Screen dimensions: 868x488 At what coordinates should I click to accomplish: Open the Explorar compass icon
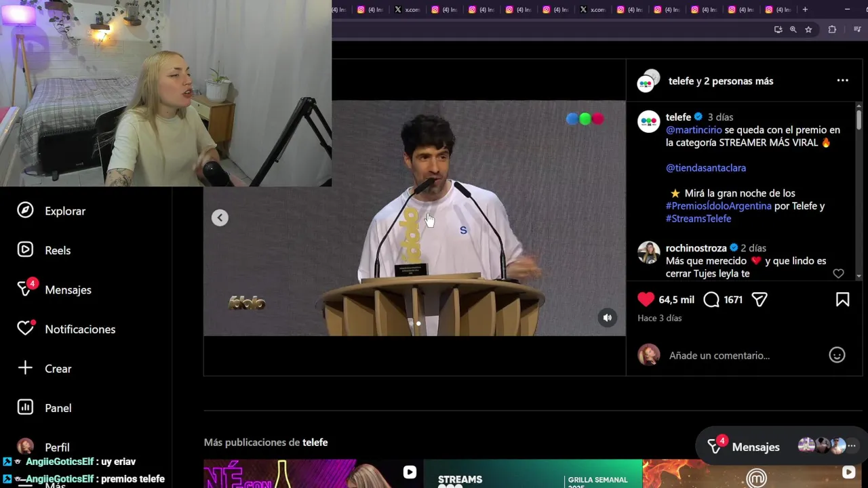pyautogui.click(x=25, y=211)
